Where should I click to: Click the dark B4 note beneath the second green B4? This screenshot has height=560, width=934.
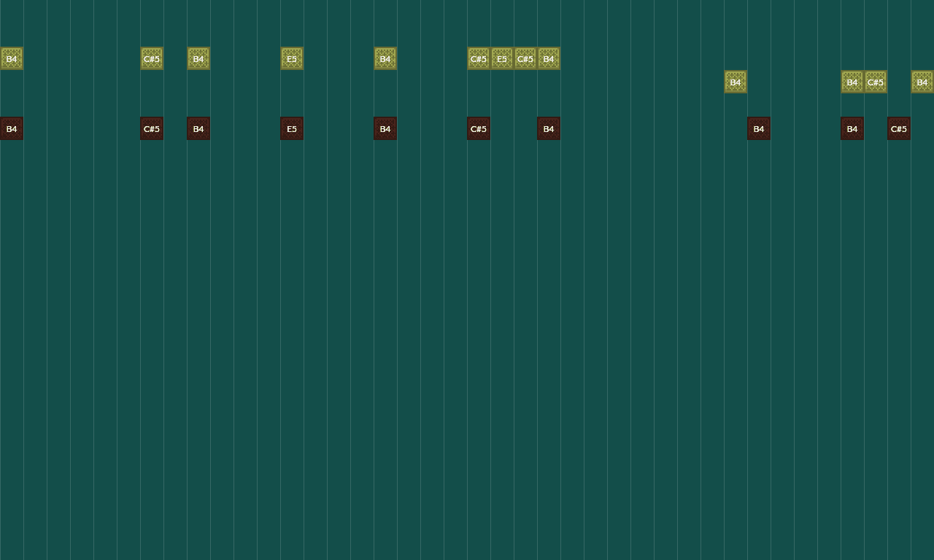(198, 128)
